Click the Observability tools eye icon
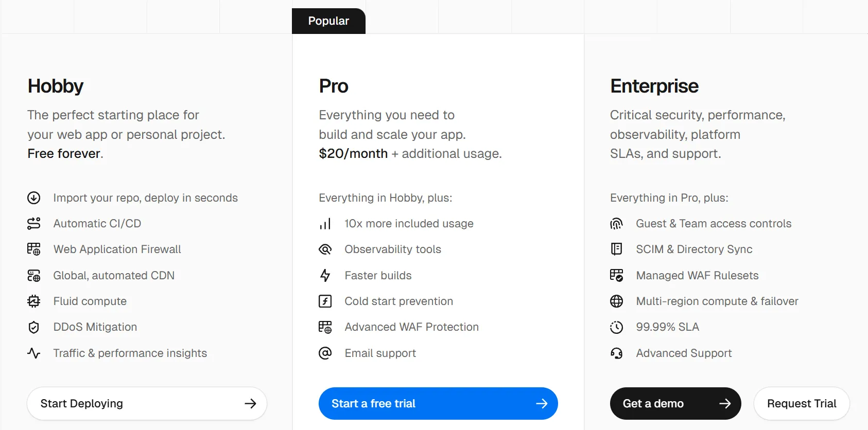Image resolution: width=868 pixels, height=430 pixels. point(325,249)
